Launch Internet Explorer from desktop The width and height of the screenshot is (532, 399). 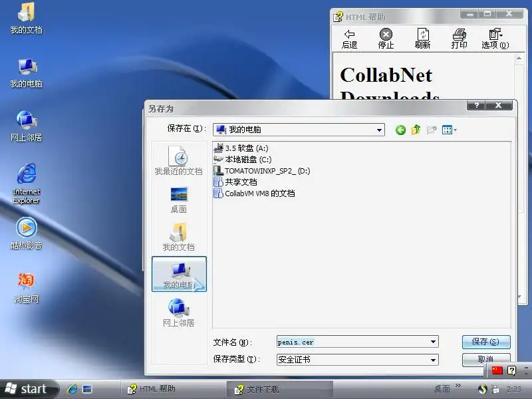[x=26, y=184]
